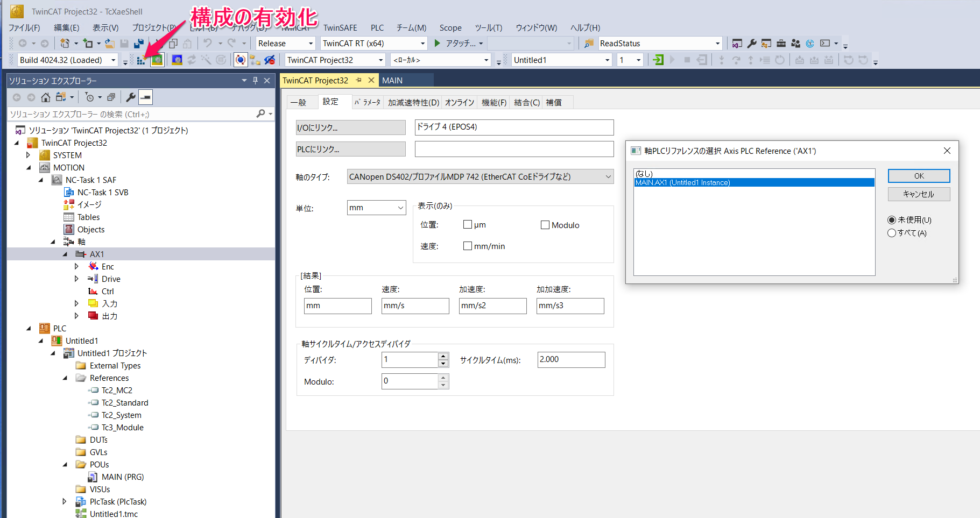Viewport: 980px width, 518px height.
Task: Open the Command Window toolbar icon
Action: point(825,44)
